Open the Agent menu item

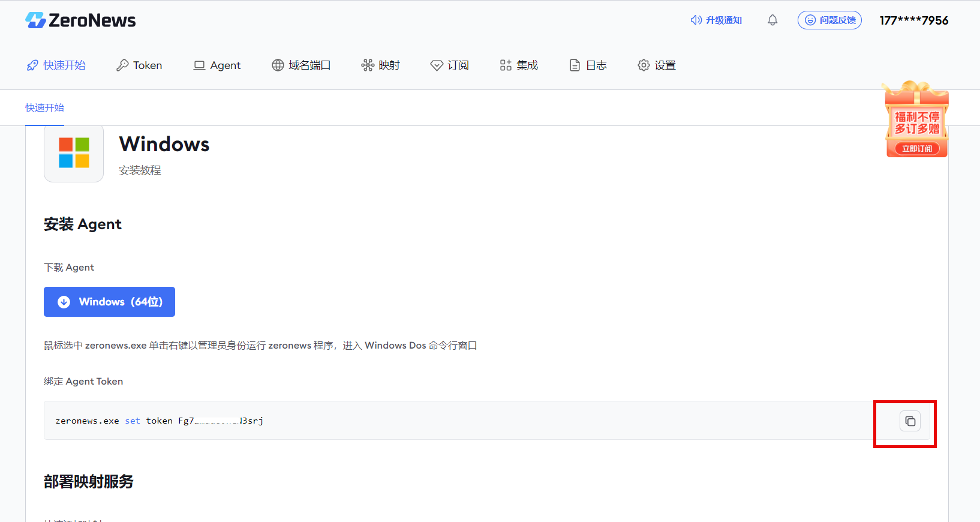tap(217, 65)
